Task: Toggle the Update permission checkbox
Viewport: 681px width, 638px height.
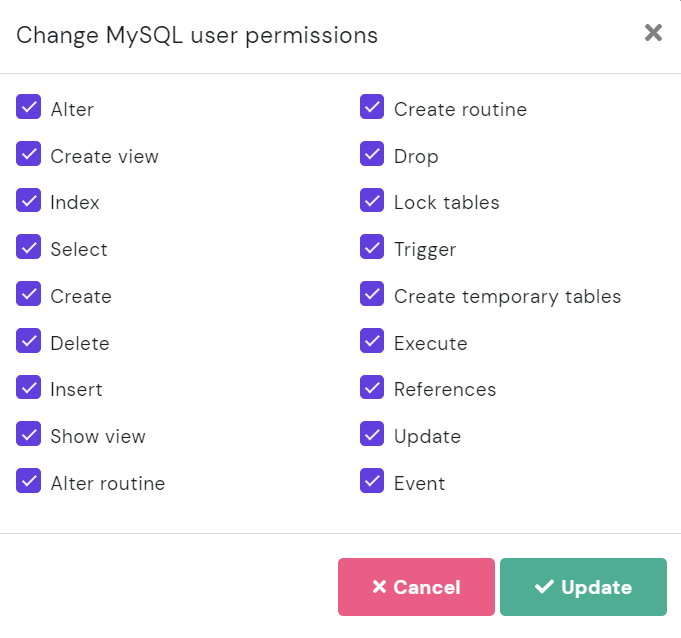Action: pos(372,434)
